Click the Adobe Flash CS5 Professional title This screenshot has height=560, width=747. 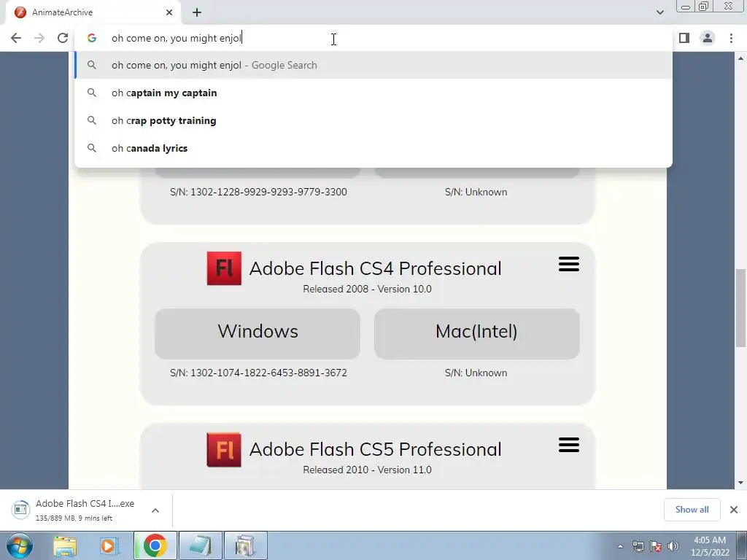pos(376,449)
